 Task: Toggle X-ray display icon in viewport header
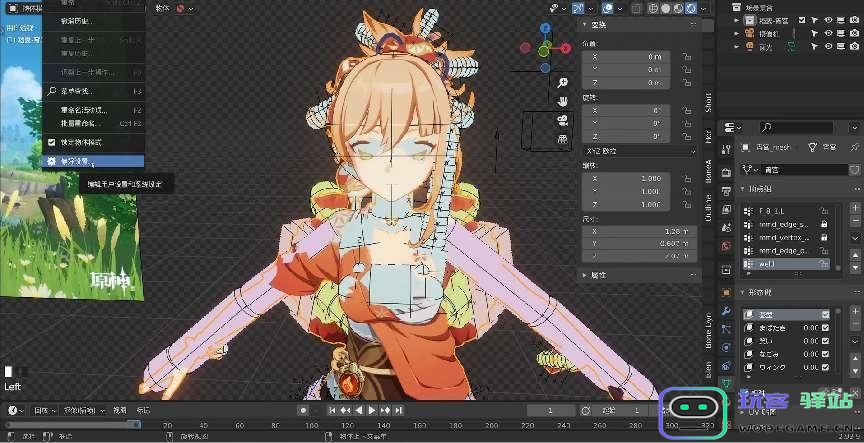point(636,8)
